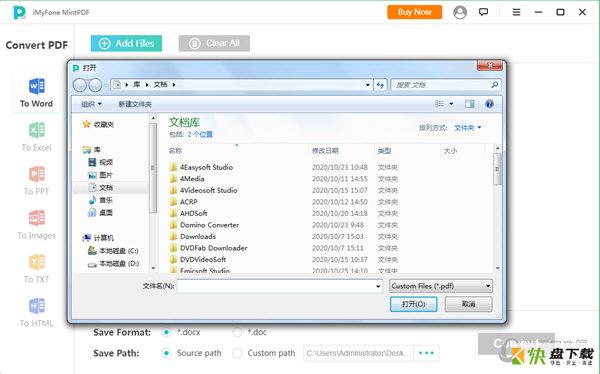Select the Source path radio button
This screenshot has height=374, width=600.
point(166,353)
